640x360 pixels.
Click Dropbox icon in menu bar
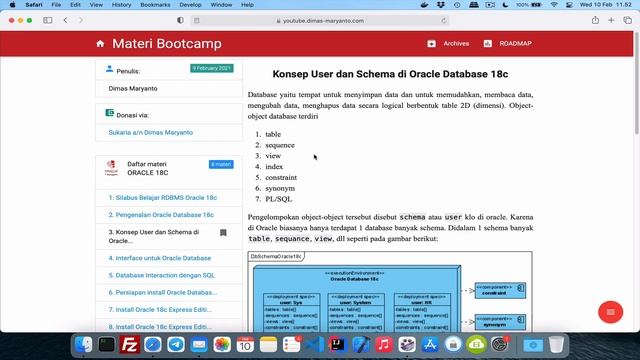click(440, 5)
